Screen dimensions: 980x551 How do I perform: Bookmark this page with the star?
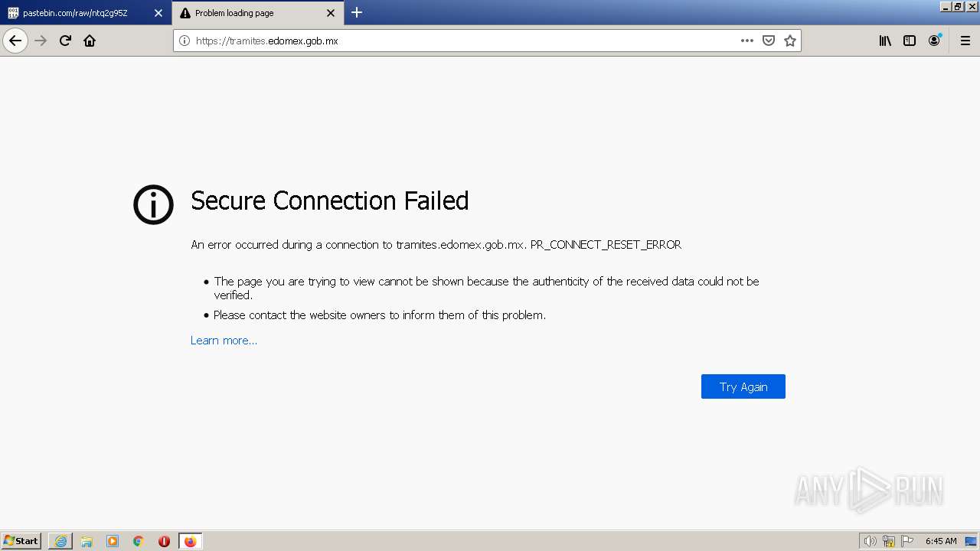pos(790,41)
